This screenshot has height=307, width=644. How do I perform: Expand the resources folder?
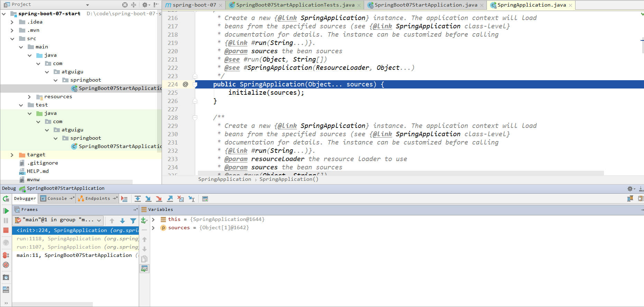pyautogui.click(x=29, y=97)
